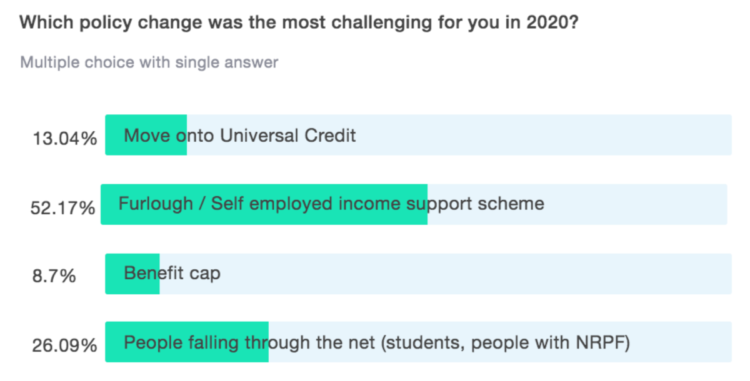Click the green filled portion of Furlough bar

coord(264,204)
